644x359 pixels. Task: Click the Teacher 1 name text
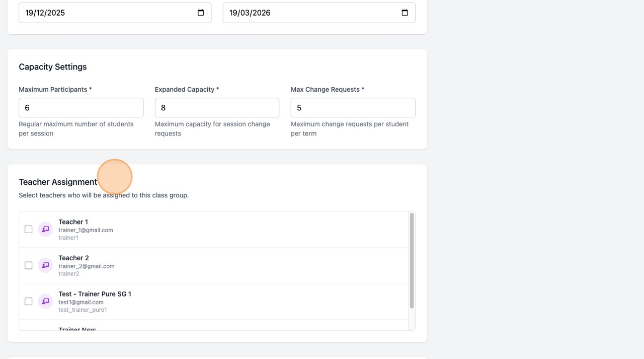pyautogui.click(x=73, y=222)
